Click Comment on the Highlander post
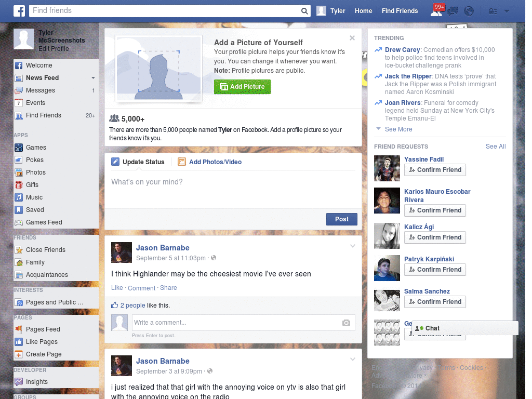Screen dimensions: 532x399 pos(141,288)
